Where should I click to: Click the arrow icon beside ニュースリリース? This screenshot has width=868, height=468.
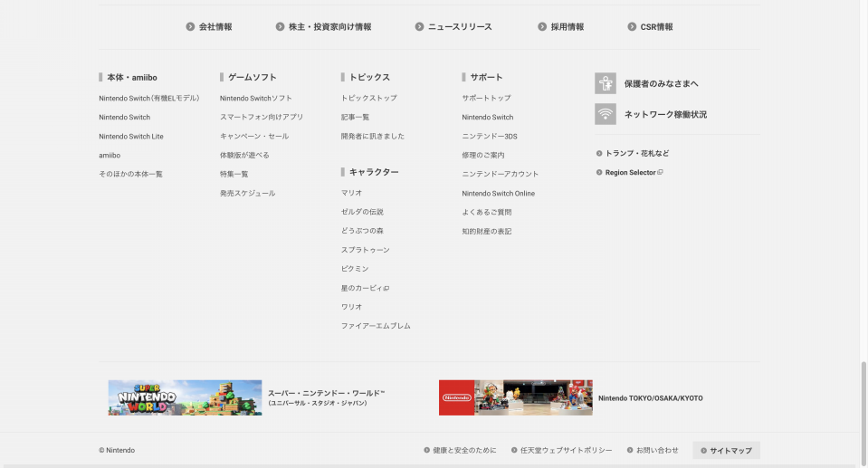420,26
